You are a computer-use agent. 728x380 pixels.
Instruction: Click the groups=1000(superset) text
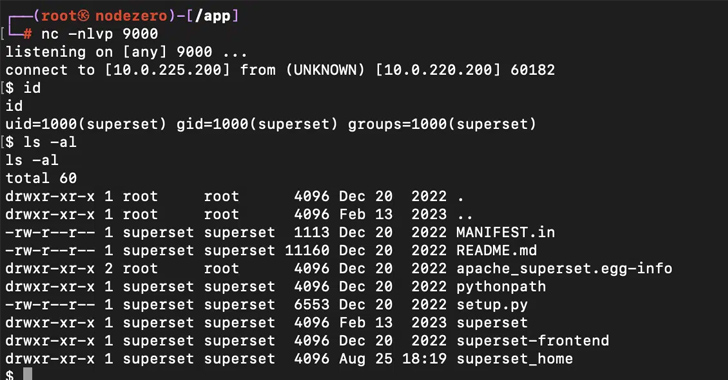point(442,124)
